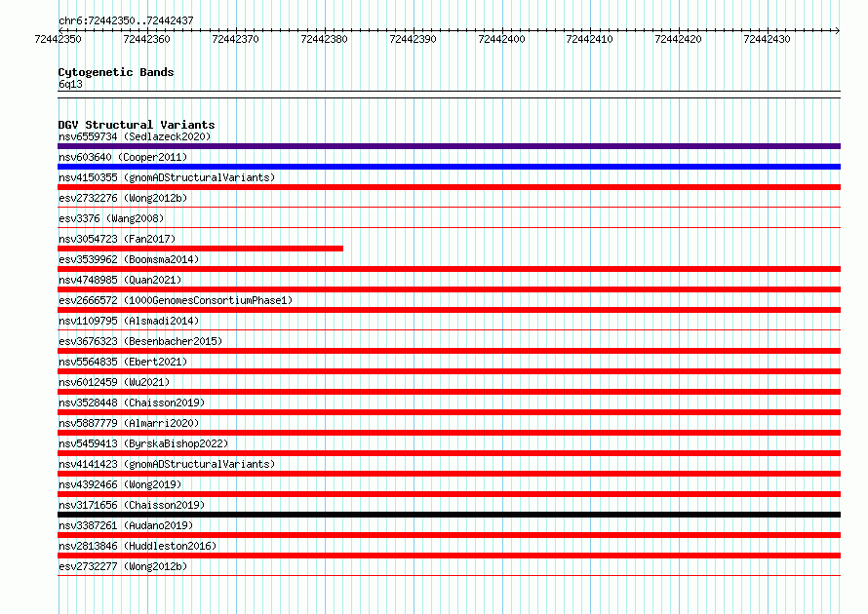868x614 pixels.
Task: Click the nsv603640 (Cooper2011) label
Action: coord(123,157)
